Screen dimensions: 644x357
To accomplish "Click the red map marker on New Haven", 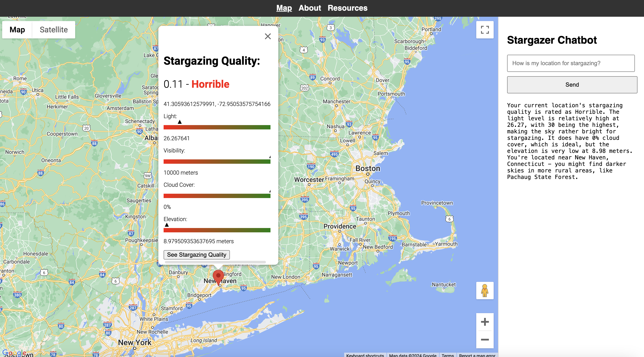I will (218, 276).
